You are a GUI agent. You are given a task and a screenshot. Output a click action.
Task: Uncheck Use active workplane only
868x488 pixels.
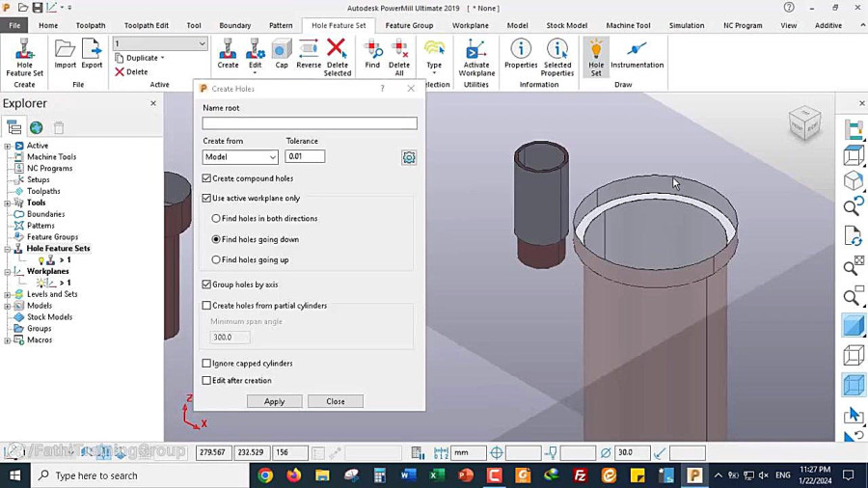(206, 198)
